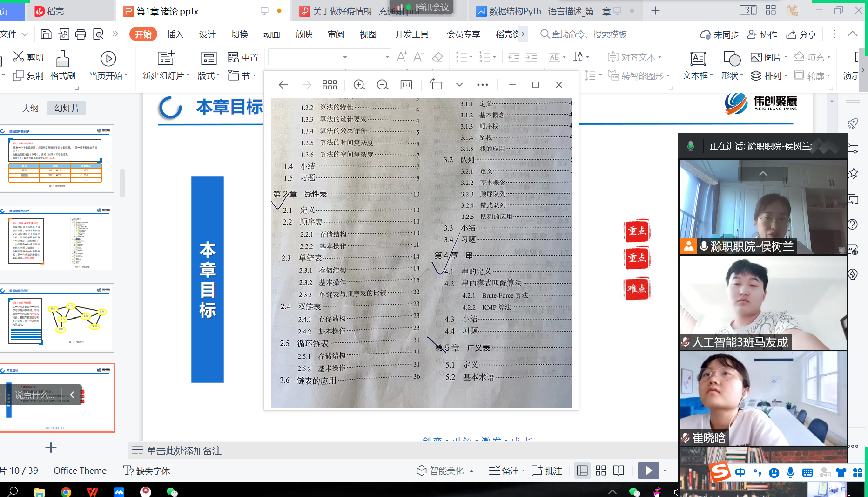The height and width of the screenshot is (497, 868).
Task: Select the network graph slide thumbnail
Action: [x=57, y=318]
